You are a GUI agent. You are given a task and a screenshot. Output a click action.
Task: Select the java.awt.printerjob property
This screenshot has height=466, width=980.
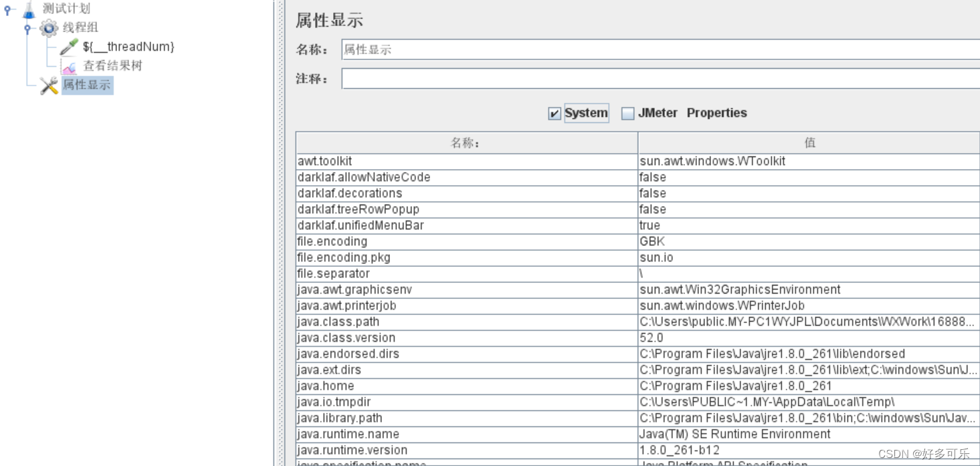[466, 306]
